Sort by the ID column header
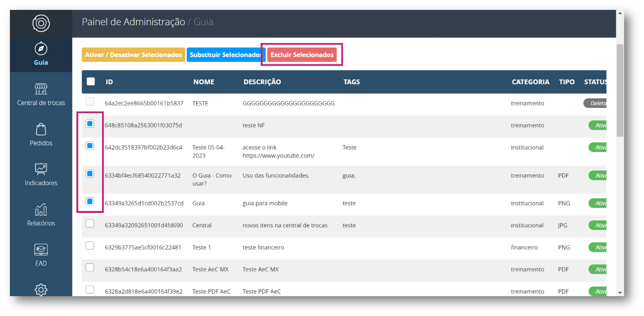This screenshot has height=316, width=644. [109, 82]
